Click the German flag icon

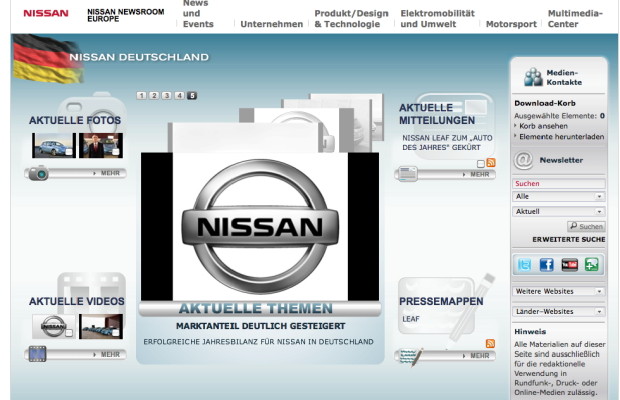[47, 58]
